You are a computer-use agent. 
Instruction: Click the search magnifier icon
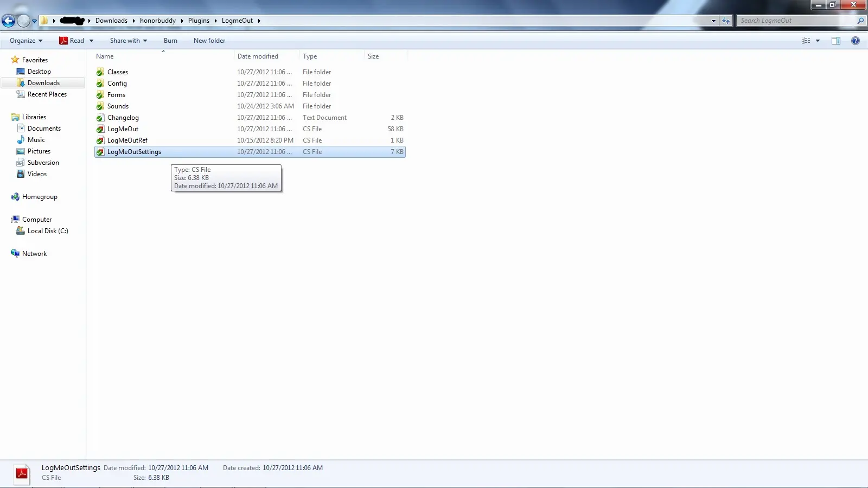tap(860, 21)
